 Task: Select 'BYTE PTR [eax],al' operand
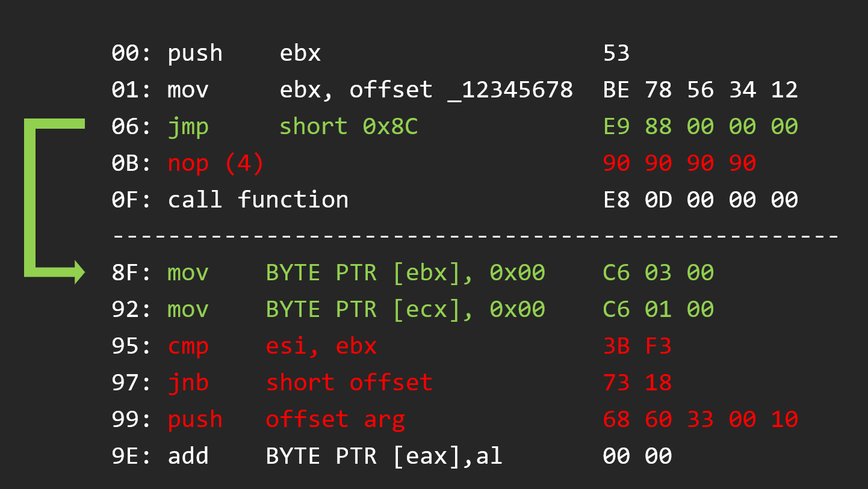coord(383,456)
